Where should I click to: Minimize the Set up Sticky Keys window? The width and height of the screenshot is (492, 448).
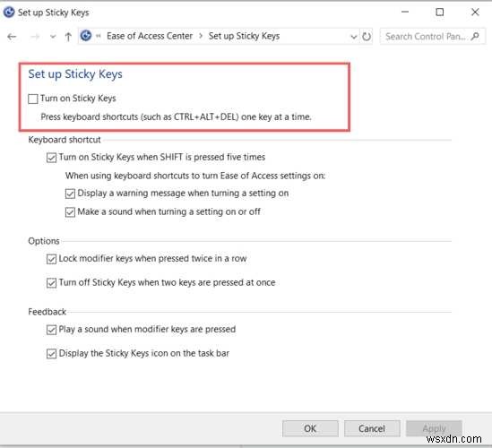405,12
